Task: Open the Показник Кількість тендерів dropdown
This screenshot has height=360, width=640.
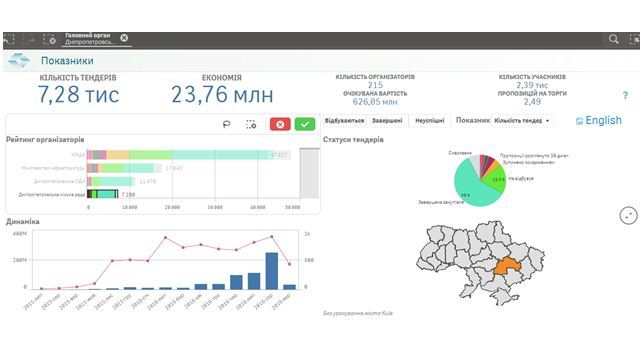Action: [x=522, y=120]
